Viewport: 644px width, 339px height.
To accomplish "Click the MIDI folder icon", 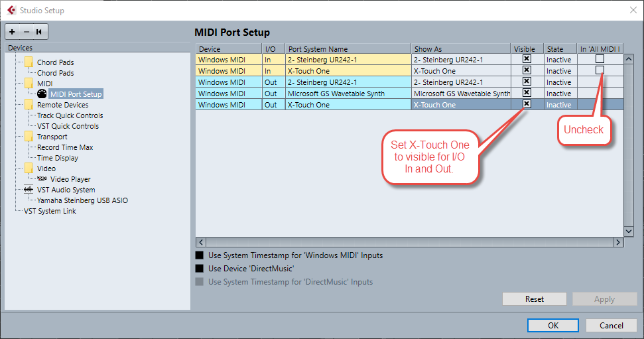I will click(x=29, y=84).
